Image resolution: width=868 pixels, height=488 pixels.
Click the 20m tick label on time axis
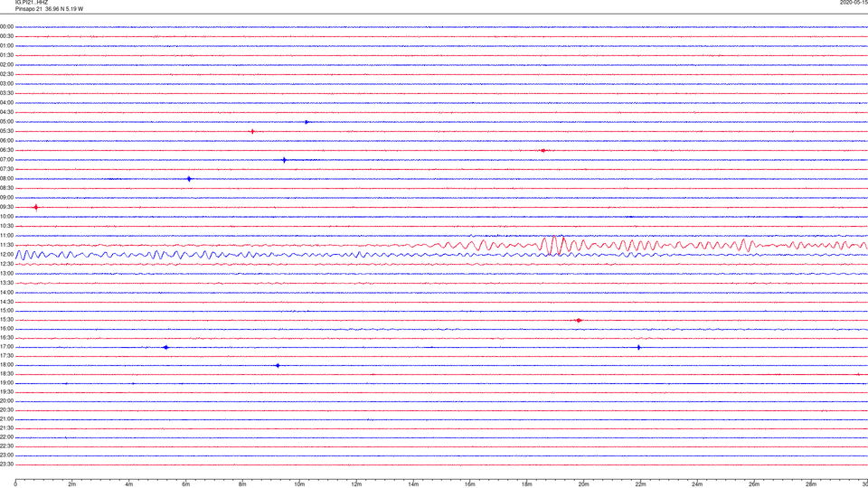click(x=583, y=484)
